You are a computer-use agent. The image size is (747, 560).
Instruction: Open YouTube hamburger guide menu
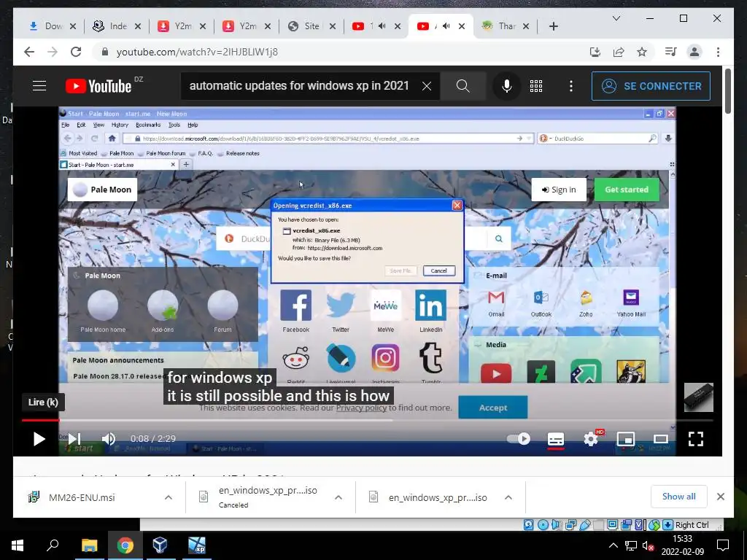click(39, 86)
